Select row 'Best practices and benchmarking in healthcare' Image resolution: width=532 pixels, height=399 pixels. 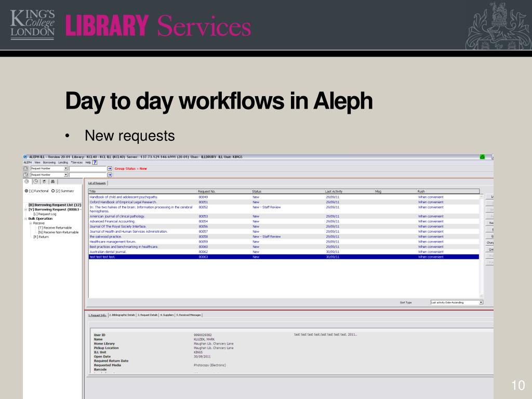coord(284,247)
